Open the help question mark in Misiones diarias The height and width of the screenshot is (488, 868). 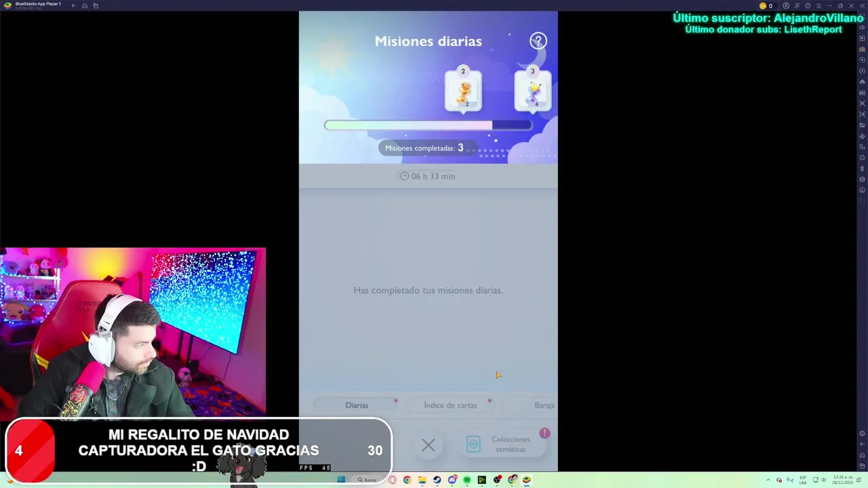tap(538, 41)
